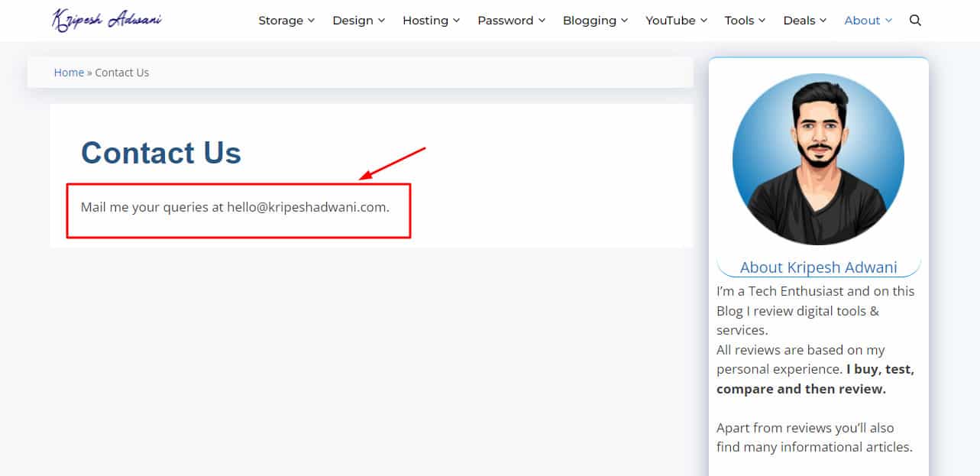Click the About Kripesh Adwani sidebar heading
Screen dimensions: 980x476
coord(819,267)
